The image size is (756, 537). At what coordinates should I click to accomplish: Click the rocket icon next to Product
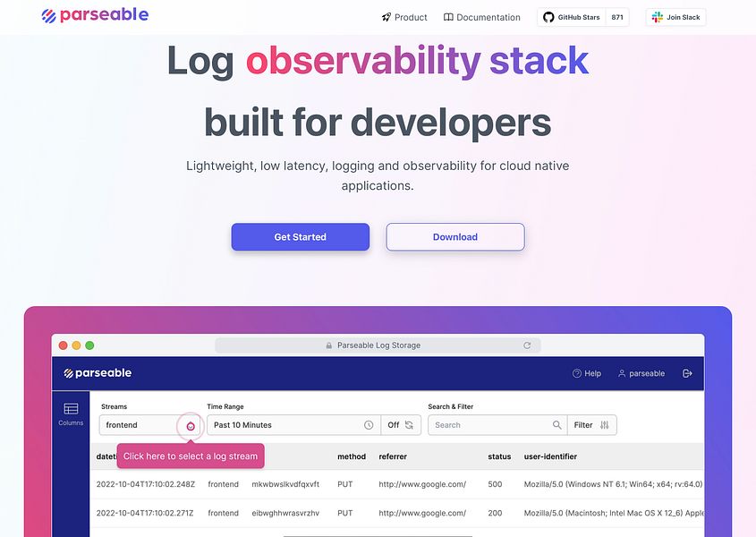(x=386, y=17)
